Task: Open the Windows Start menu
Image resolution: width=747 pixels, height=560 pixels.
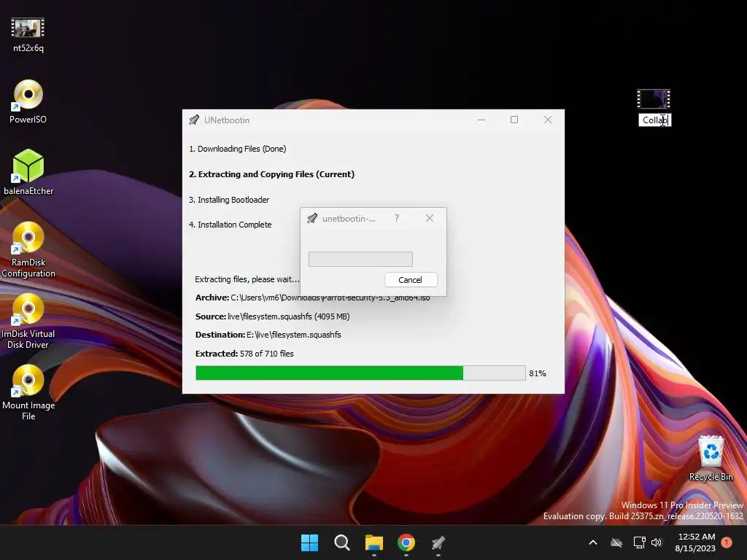Action: point(309,542)
